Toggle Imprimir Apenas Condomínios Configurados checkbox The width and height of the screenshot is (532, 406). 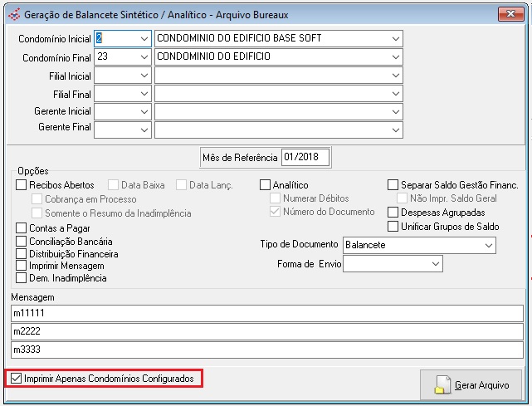17,379
